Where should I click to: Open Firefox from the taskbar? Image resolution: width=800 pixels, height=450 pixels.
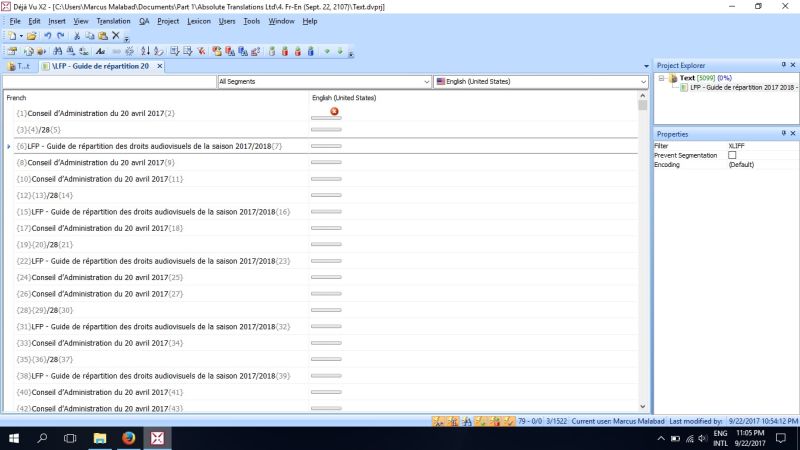click(x=129, y=438)
